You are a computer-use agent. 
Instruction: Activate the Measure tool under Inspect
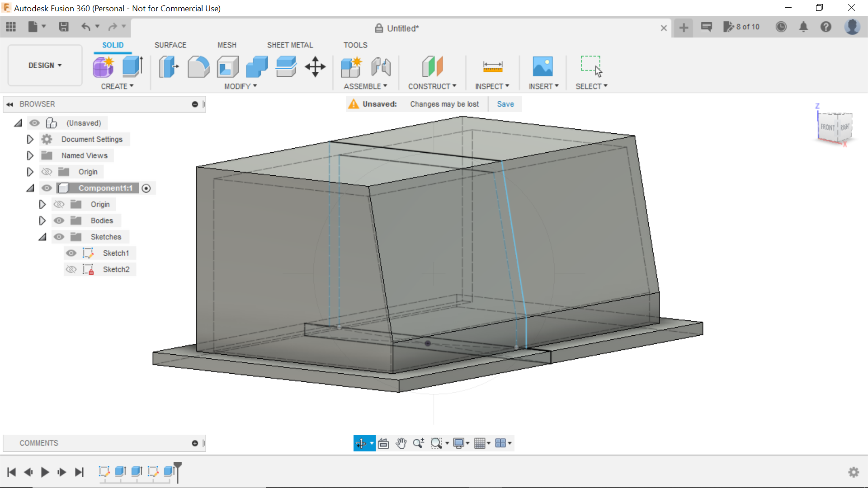coord(492,66)
